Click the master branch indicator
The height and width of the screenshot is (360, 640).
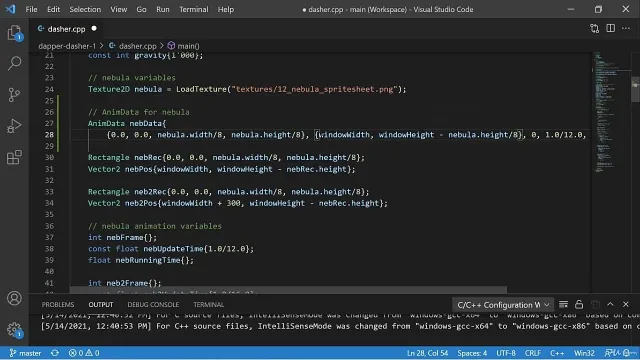pyautogui.click(x=25, y=353)
